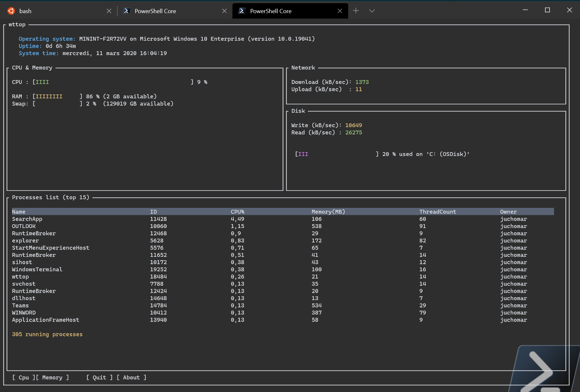The height and width of the screenshot is (392, 580).
Task: Click the Upload speed value 11
Action: (358, 89)
